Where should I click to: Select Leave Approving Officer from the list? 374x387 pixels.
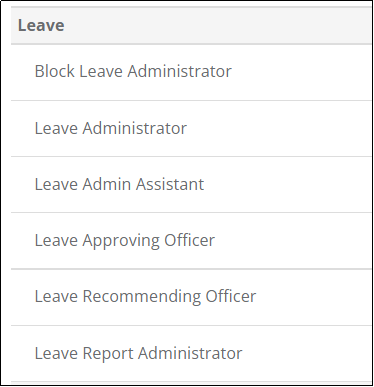click(x=191, y=240)
